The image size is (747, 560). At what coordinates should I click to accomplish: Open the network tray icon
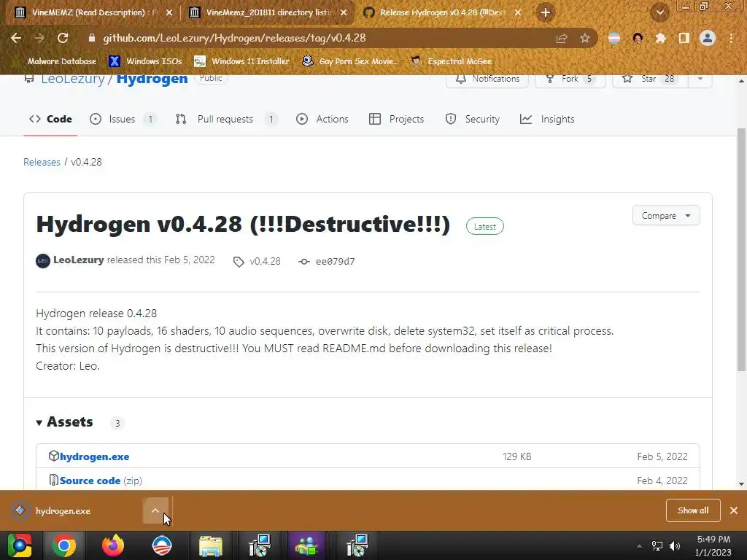point(657,546)
